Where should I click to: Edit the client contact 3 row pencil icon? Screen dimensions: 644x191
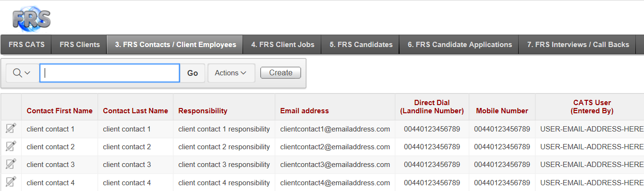(x=11, y=164)
